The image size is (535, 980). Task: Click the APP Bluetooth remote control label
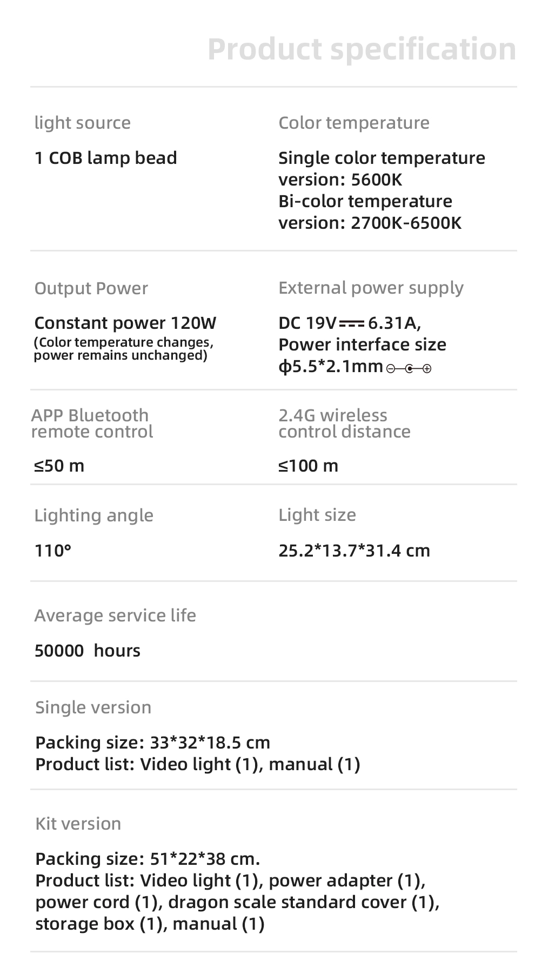pos(92,423)
